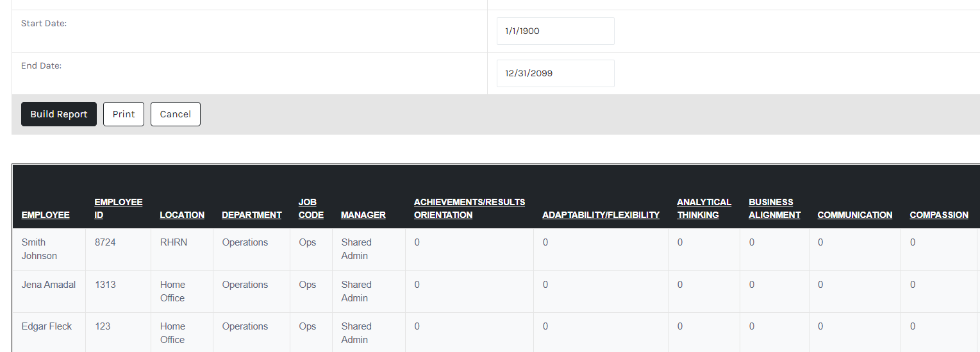Sort by Analytical Thinking header
Viewport: 980px width, 352px height.
(x=704, y=208)
